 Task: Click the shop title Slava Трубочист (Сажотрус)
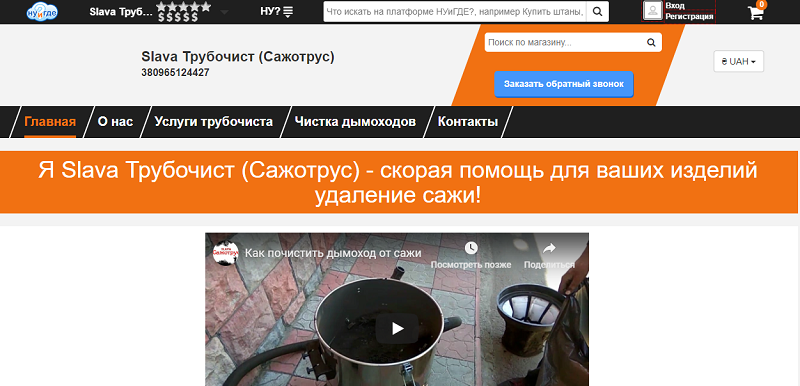[x=238, y=57]
